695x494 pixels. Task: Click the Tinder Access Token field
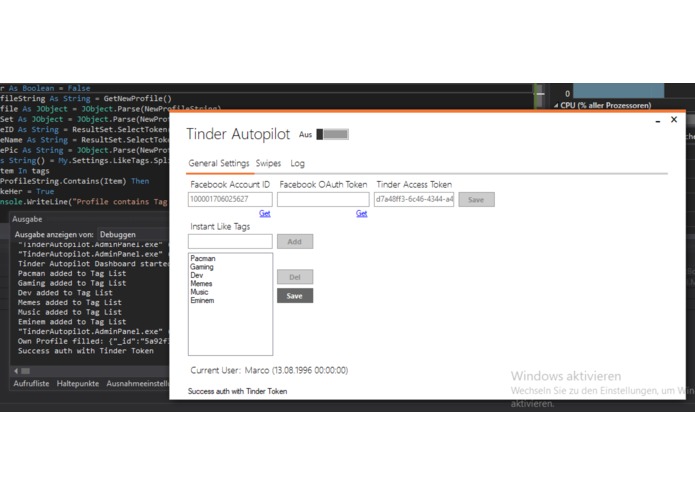click(x=414, y=199)
